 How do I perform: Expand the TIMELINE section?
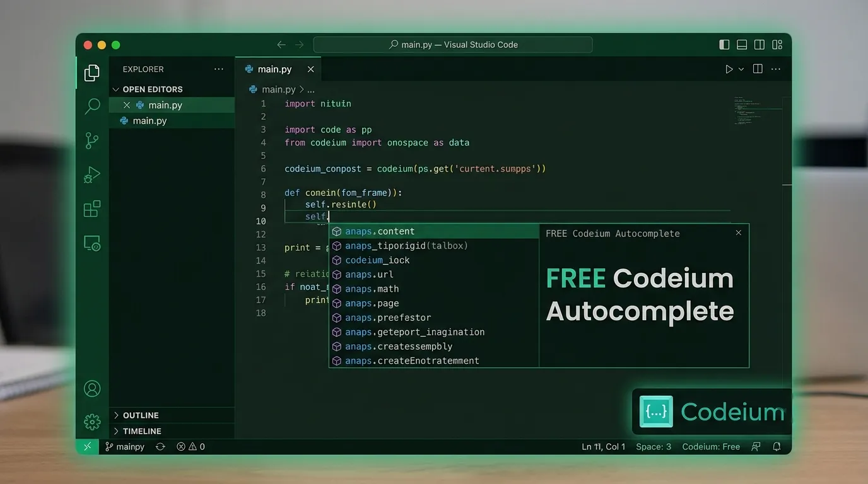click(x=172, y=431)
